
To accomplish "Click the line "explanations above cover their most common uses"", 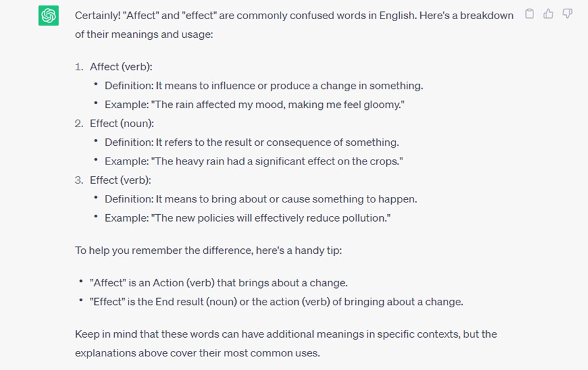I will pos(197,353).
